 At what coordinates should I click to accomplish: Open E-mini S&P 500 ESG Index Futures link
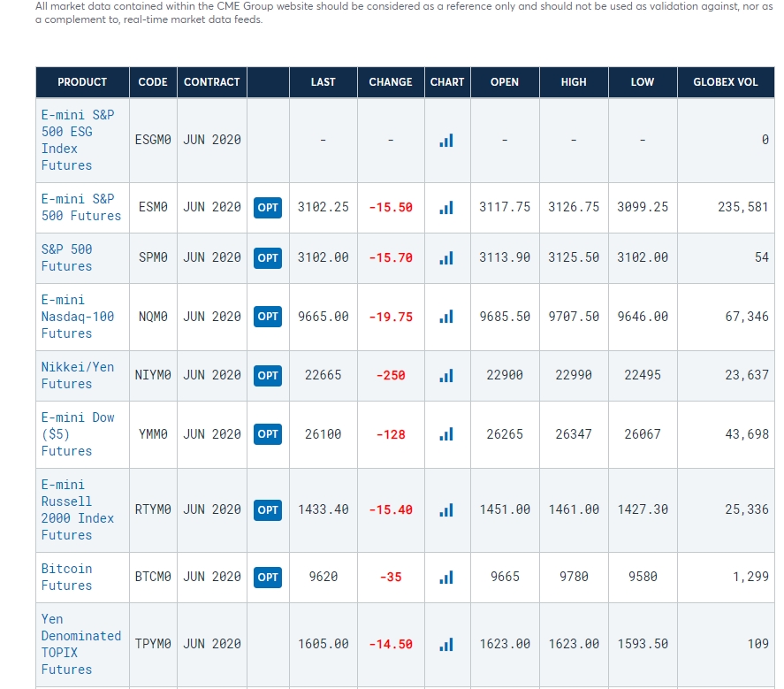[78, 140]
